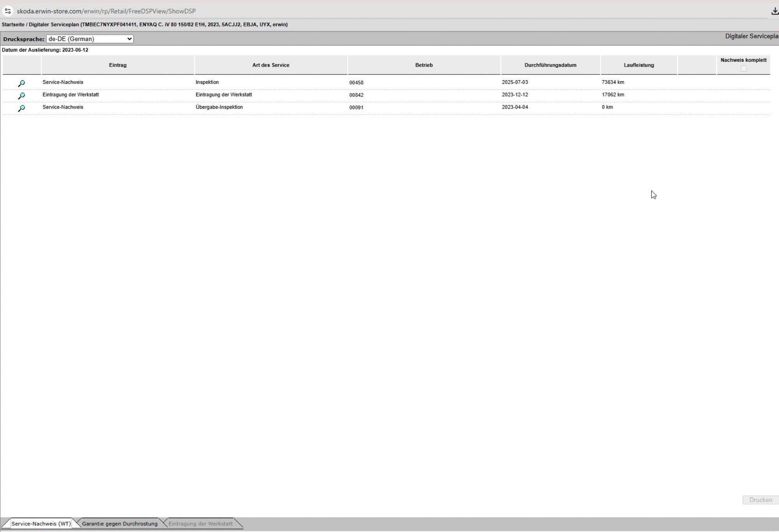This screenshot has width=779, height=532.
Task: Click the Art des Service column header
Action: click(x=271, y=65)
